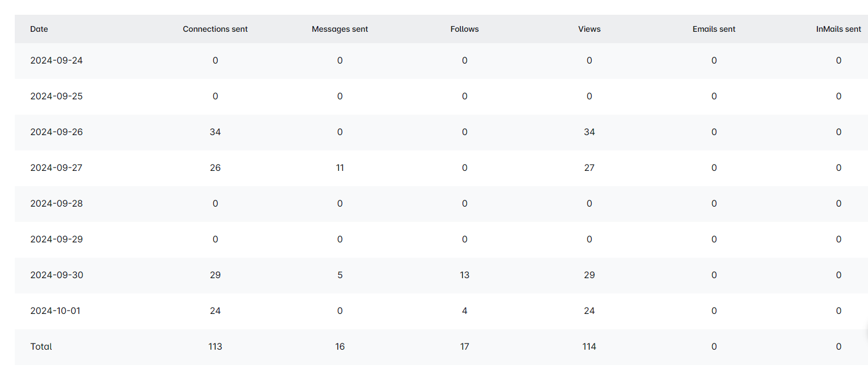Click the 2024-09-29 date cell
The image size is (868, 369).
tap(56, 239)
